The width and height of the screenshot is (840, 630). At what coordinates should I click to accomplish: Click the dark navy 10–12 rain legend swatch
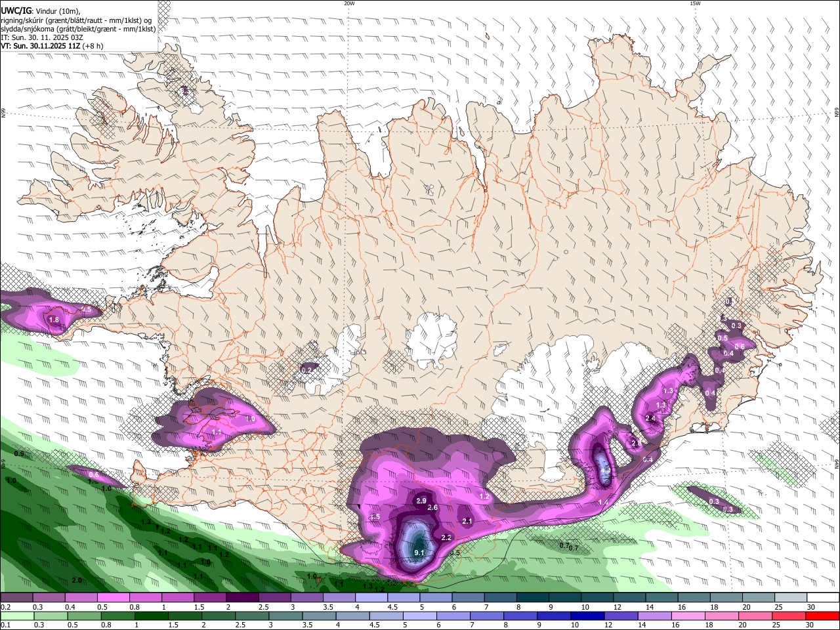(586, 616)
